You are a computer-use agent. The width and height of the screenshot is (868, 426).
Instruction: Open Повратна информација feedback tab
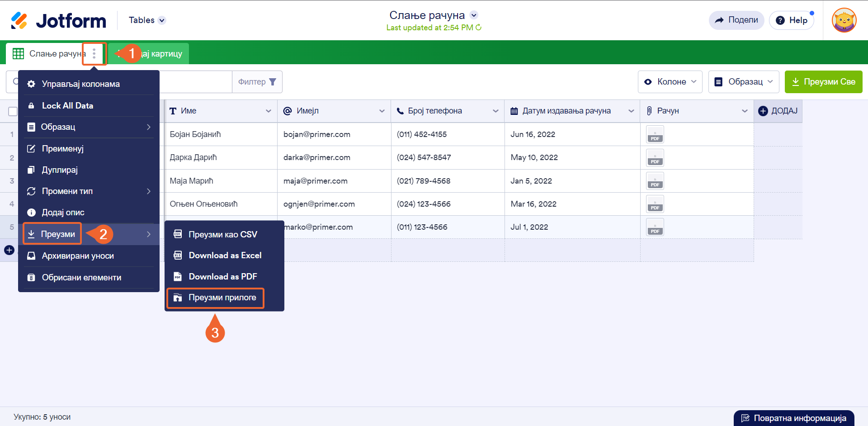(794, 418)
